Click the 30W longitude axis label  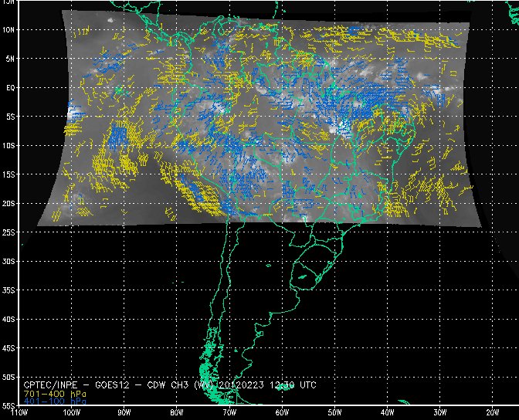[440, 413]
